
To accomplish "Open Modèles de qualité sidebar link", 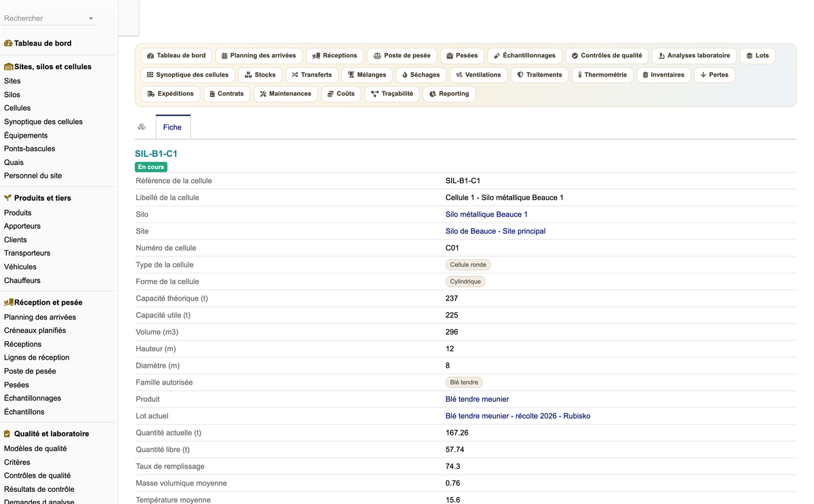I will (x=35, y=448).
